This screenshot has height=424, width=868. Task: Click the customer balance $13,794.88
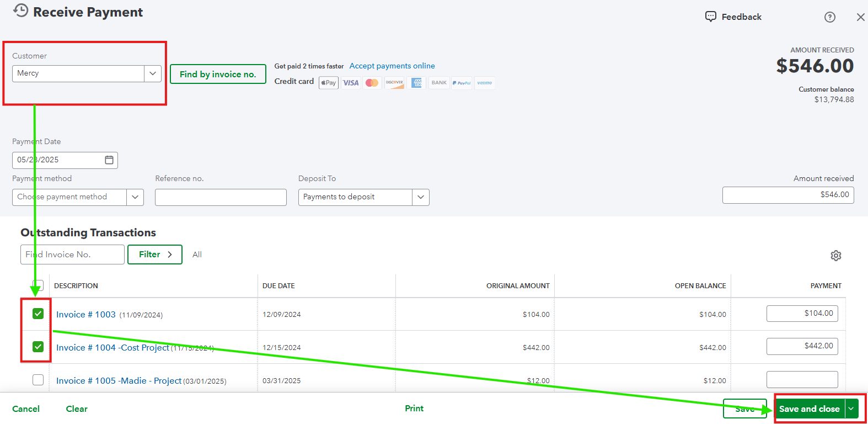coord(834,99)
